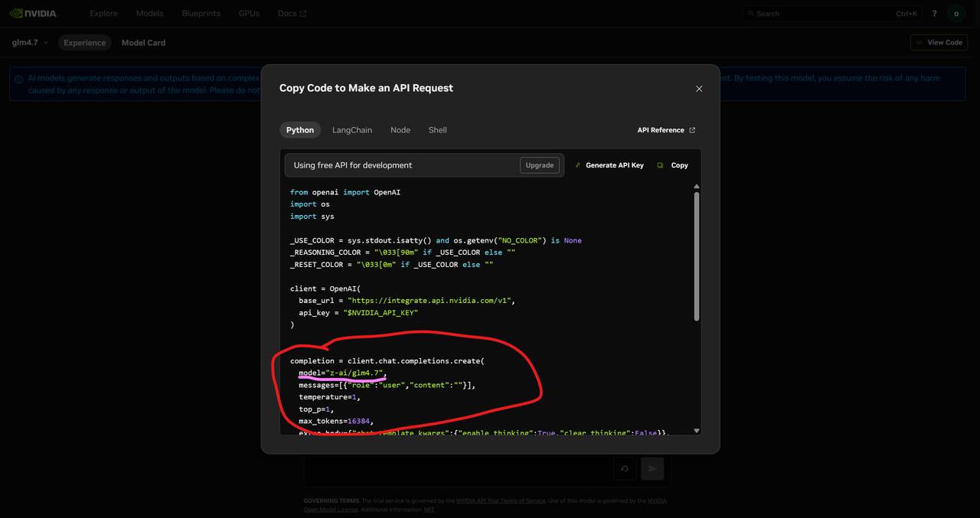Click the "max_tokens=16384" line
Viewport: 980px width, 518px height.
point(336,422)
